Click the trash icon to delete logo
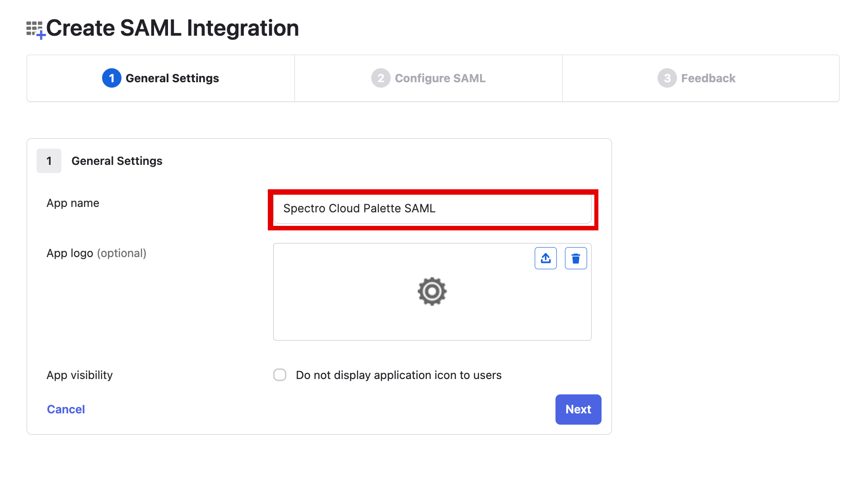The image size is (868, 487). coord(576,258)
